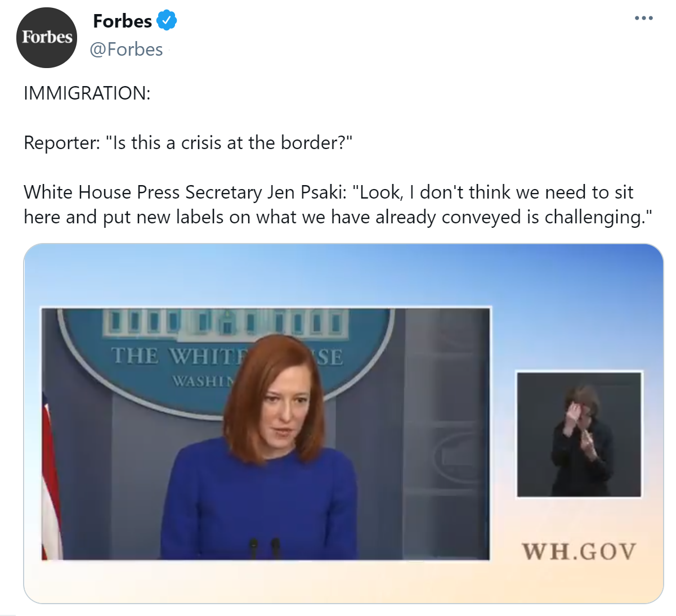Click the reporter's crisis question line
Viewport: 676px width, 616px height.
(x=188, y=143)
